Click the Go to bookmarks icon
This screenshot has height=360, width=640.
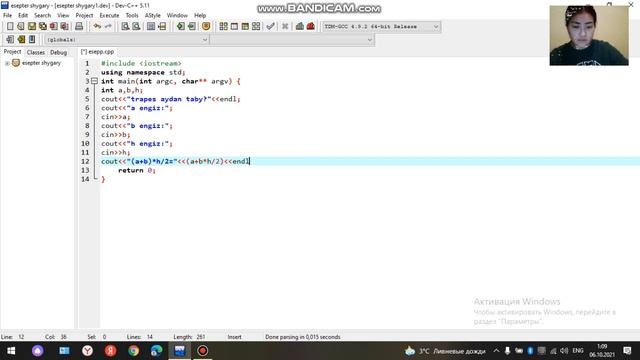(x=32, y=40)
